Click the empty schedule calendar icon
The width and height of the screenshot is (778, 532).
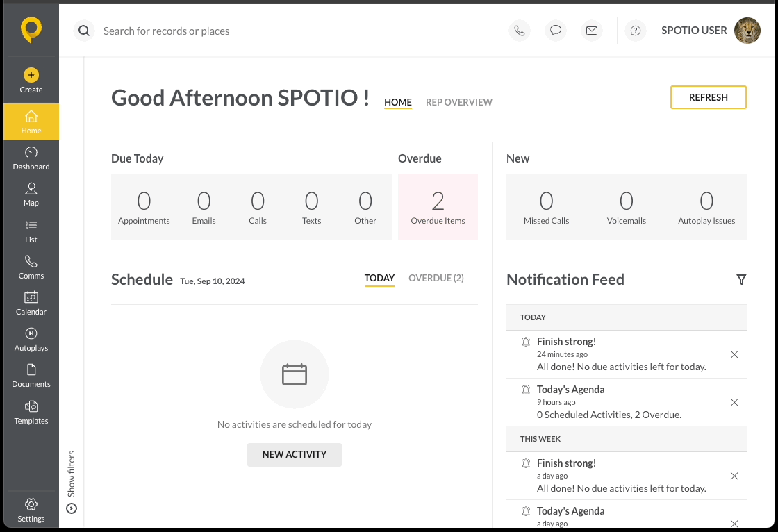295,374
